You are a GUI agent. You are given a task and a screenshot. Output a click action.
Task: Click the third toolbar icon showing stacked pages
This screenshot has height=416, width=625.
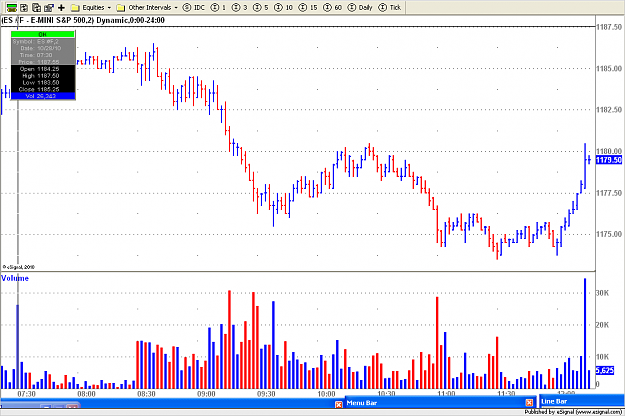[x=36, y=7]
